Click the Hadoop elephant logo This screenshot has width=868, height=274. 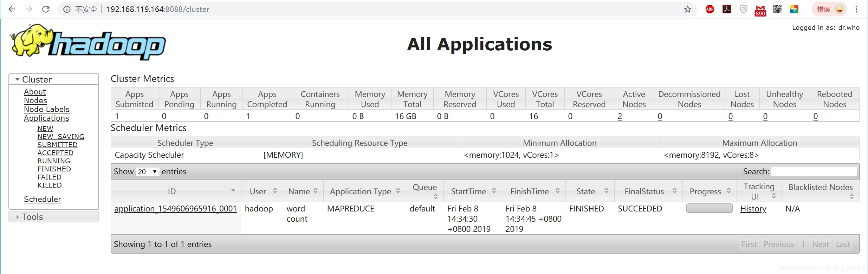click(x=88, y=42)
